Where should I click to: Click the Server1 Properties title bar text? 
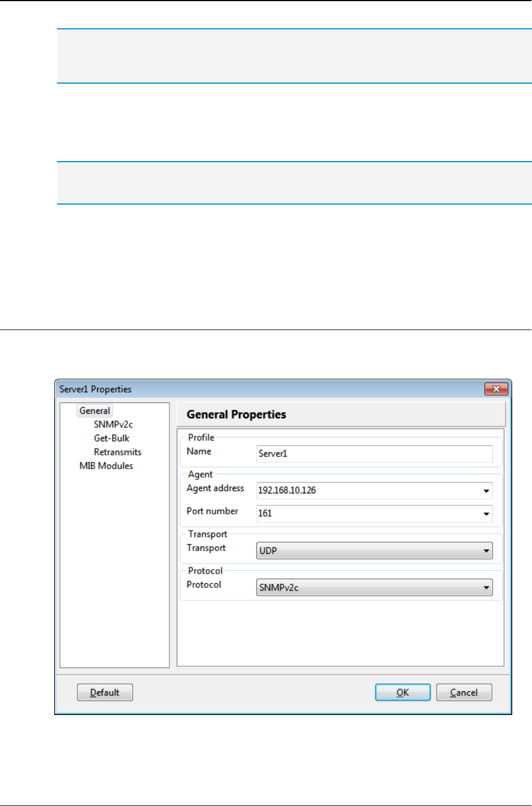[95, 389]
